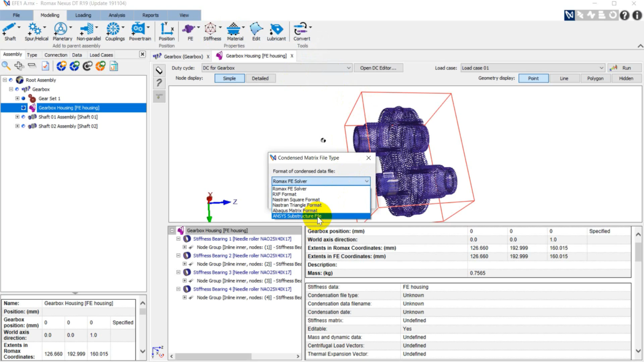Add a Spur/Helical gear set
This screenshot has height=362, width=644.
(x=36, y=32)
